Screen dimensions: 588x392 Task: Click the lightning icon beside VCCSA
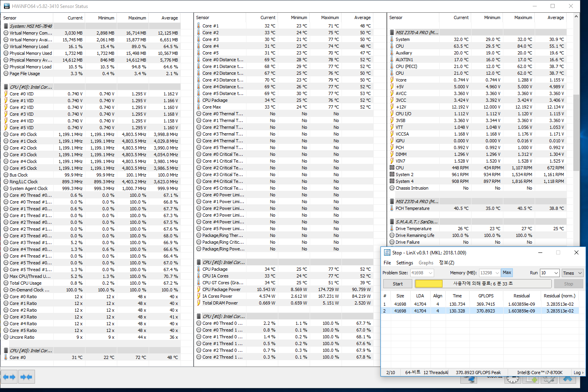(x=392, y=134)
